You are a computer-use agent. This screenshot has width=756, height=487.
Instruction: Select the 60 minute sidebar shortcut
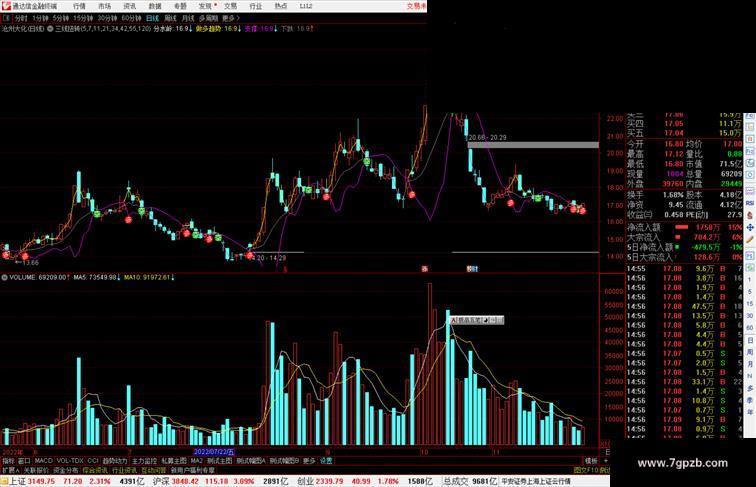coord(750,327)
